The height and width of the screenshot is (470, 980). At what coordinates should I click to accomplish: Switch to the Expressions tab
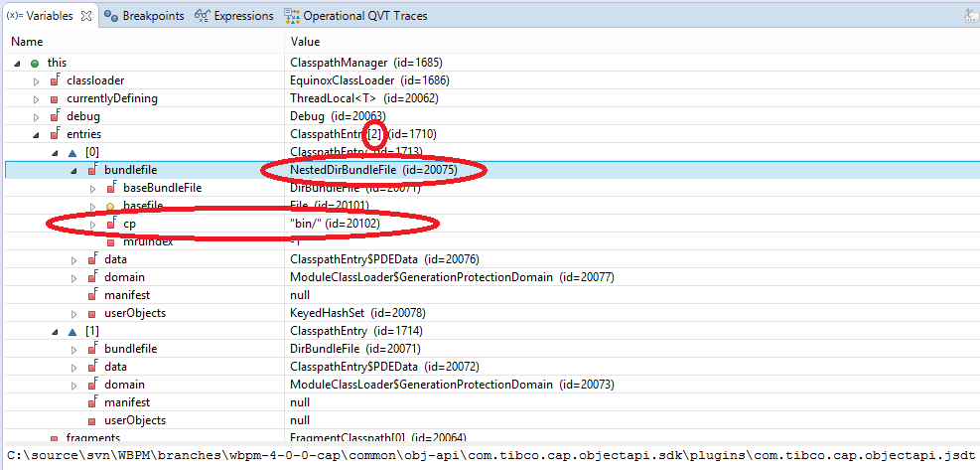[x=234, y=16]
